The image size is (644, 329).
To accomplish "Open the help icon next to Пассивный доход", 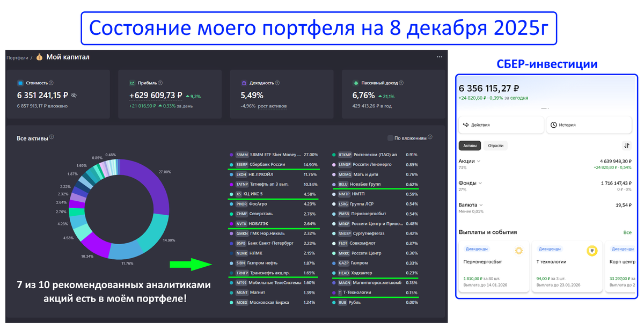I will pyautogui.click(x=401, y=83).
